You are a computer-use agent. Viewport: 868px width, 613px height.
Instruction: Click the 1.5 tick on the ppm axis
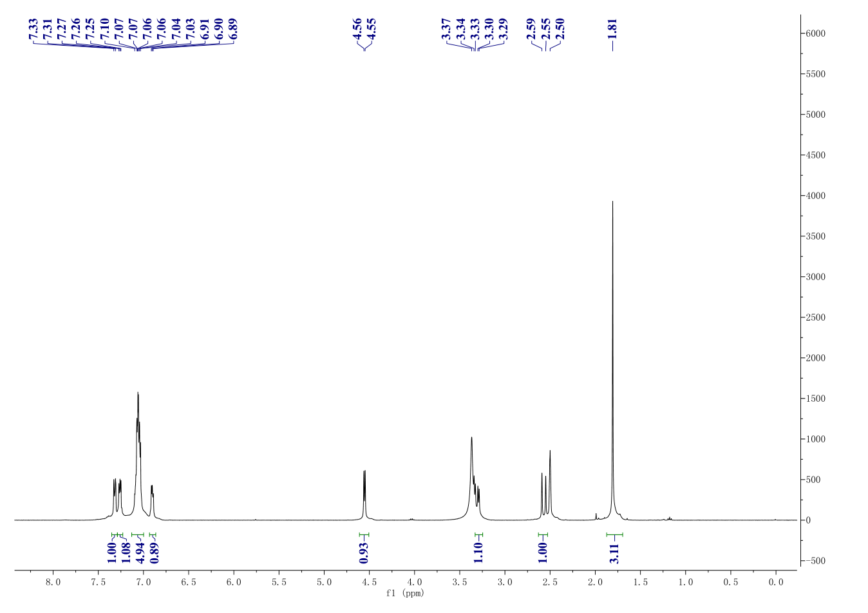click(640, 582)
